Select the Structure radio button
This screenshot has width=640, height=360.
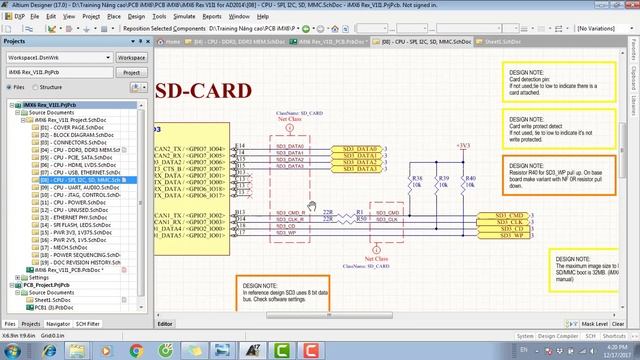(35, 87)
